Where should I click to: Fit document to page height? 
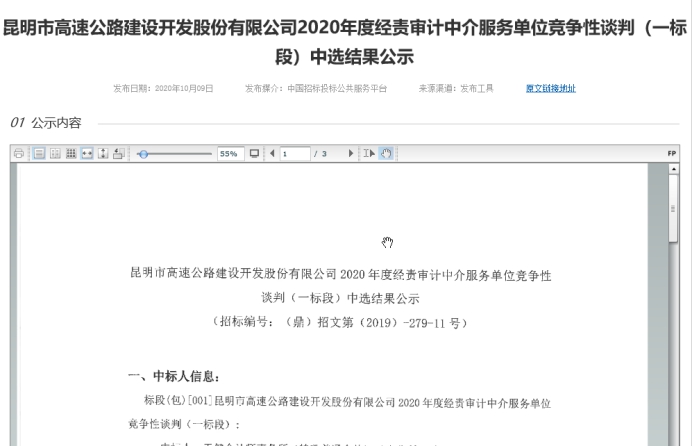pos(103,154)
